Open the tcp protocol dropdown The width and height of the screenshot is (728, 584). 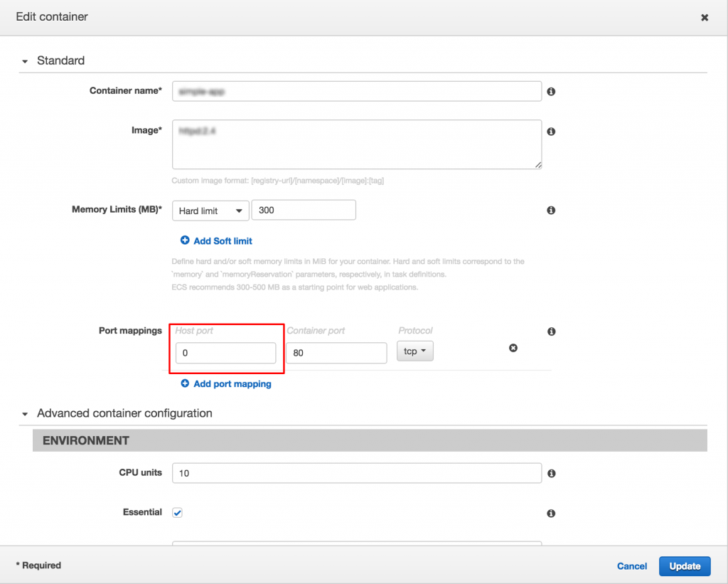pyautogui.click(x=415, y=351)
